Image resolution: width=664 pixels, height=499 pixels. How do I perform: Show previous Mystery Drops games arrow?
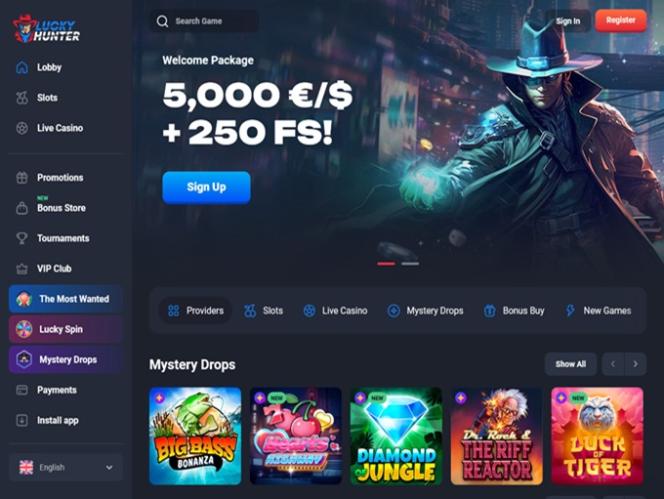click(613, 364)
